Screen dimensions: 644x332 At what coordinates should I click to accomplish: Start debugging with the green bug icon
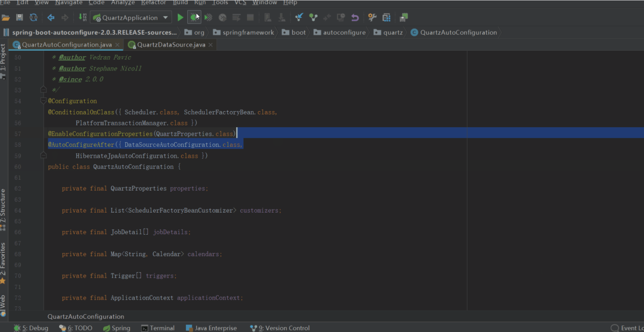coord(194,17)
